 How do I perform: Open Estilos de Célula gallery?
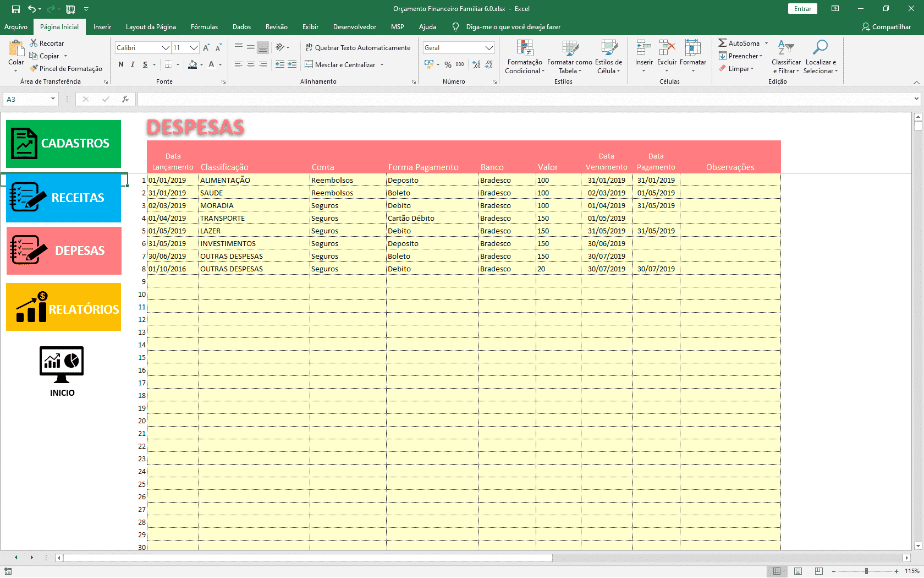coord(609,57)
